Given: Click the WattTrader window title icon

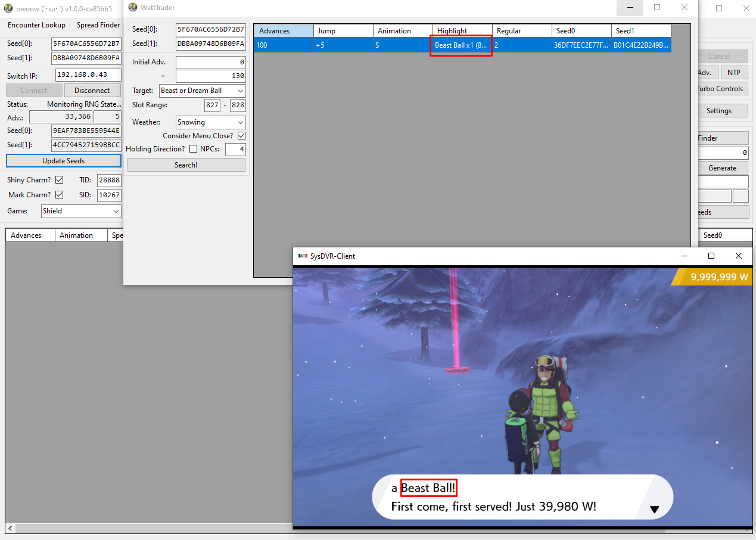Looking at the screenshot, I should (133, 7).
